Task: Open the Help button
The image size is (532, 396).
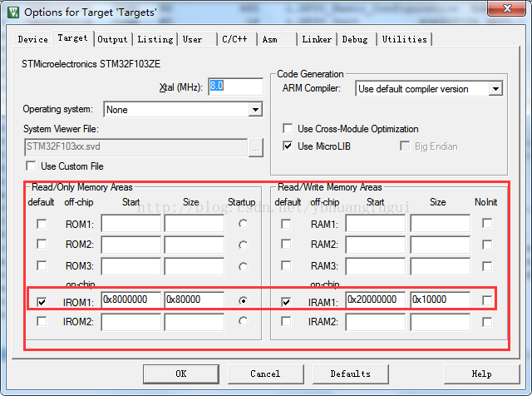Action: pos(481,374)
